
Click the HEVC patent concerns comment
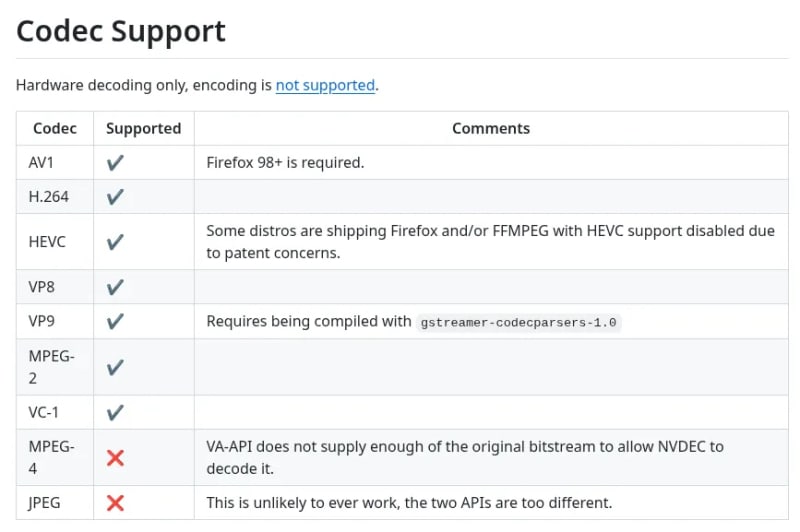(x=490, y=242)
